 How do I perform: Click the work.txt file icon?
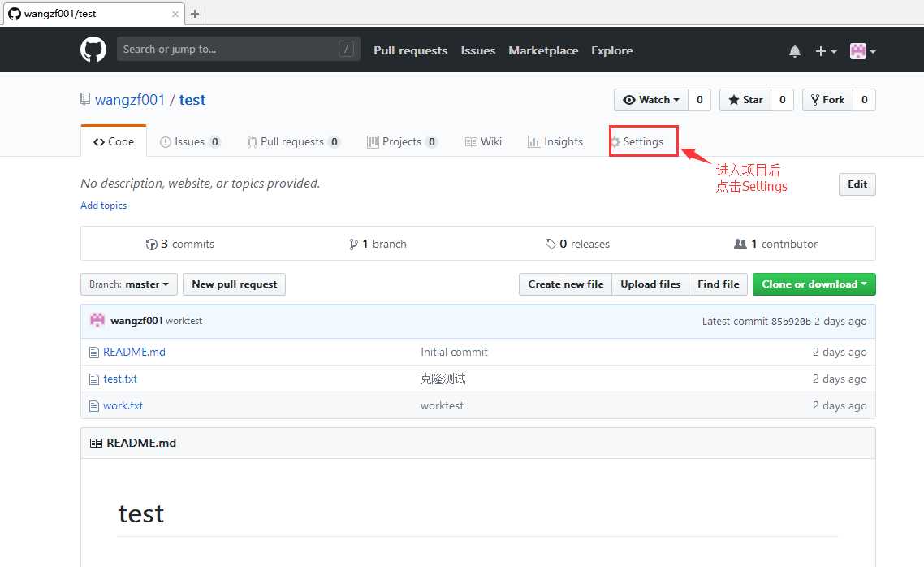coord(93,406)
